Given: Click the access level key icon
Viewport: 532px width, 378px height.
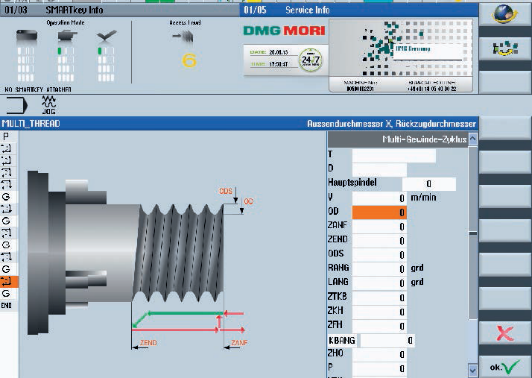Looking at the screenshot, I should [x=184, y=36].
